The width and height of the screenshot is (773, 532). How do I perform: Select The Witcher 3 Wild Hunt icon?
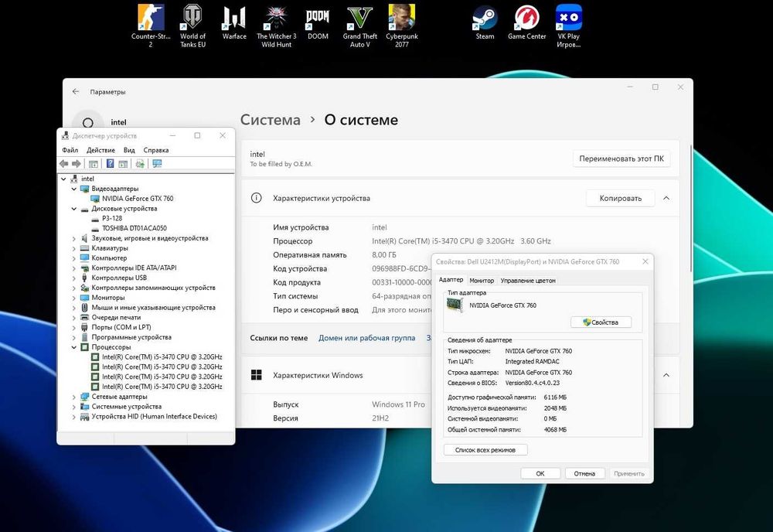pyautogui.click(x=276, y=26)
